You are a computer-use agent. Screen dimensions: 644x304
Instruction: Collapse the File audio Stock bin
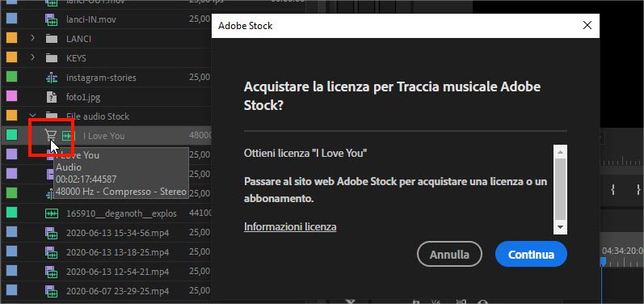pos(32,116)
